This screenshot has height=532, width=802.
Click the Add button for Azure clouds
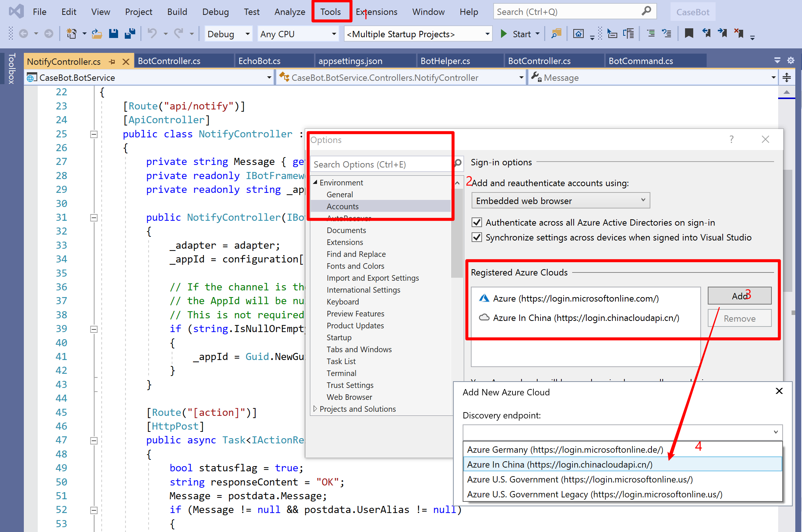pyautogui.click(x=739, y=296)
